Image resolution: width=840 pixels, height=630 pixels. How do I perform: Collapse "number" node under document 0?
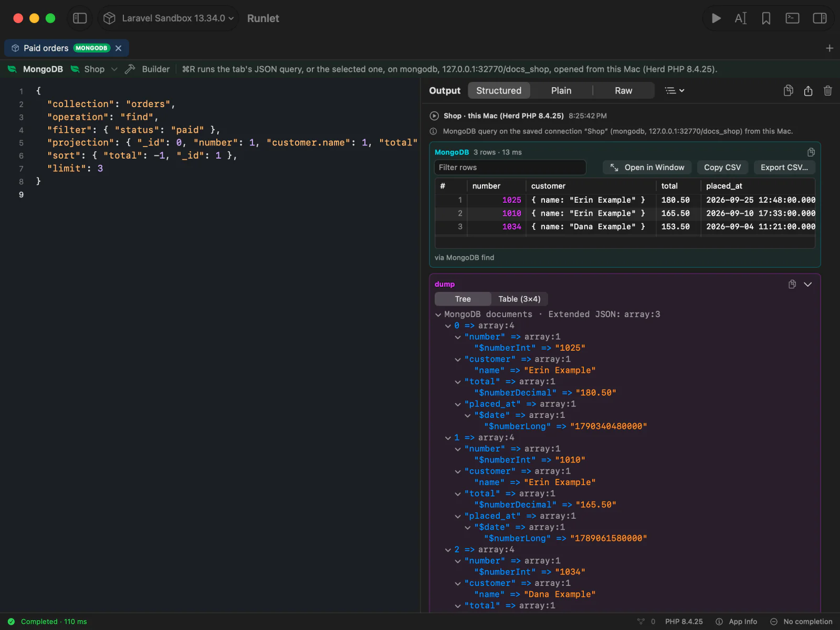(x=458, y=338)
